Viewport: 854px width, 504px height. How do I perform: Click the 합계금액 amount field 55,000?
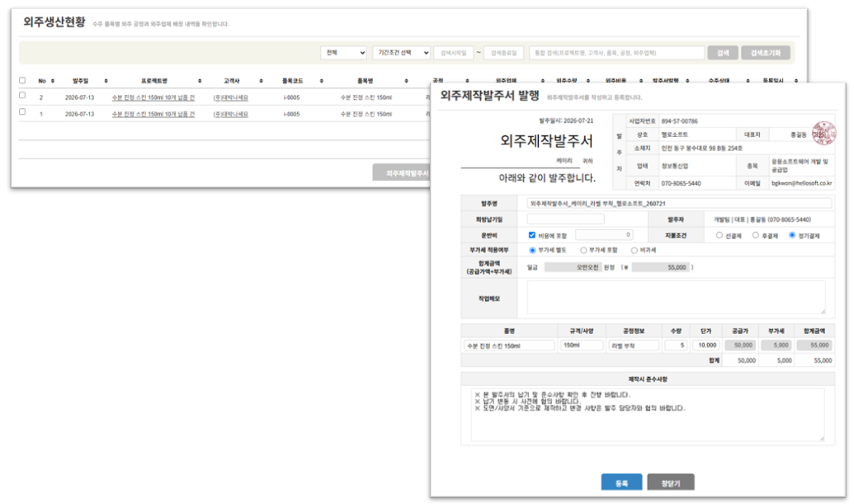(661, 267)
